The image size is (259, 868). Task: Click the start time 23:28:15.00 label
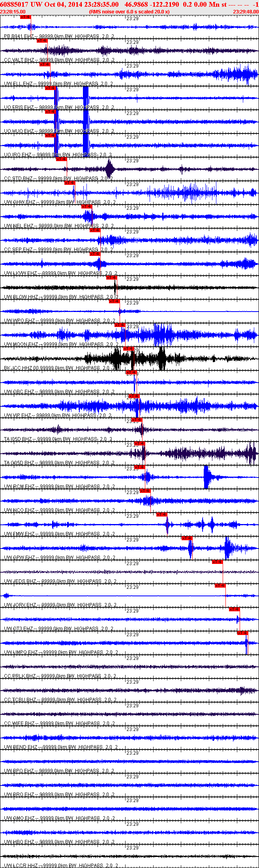pyautogui.click(x=13, y=12)
